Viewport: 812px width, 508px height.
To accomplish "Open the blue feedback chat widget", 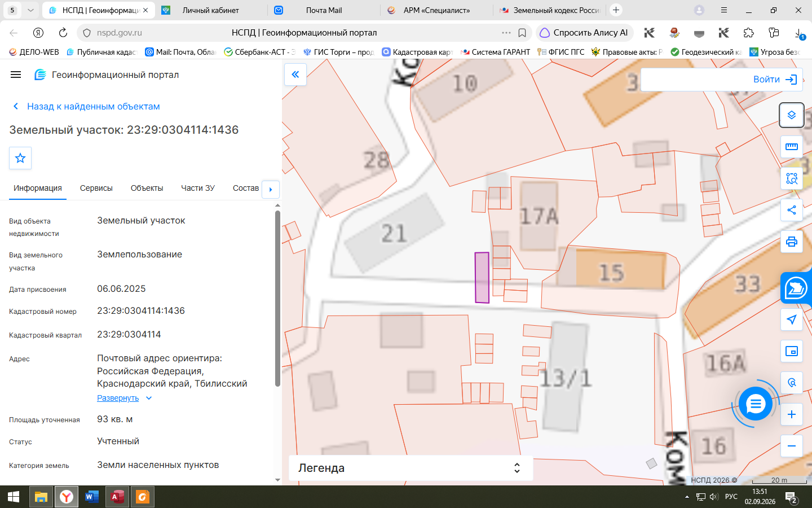I will point(796,288).
